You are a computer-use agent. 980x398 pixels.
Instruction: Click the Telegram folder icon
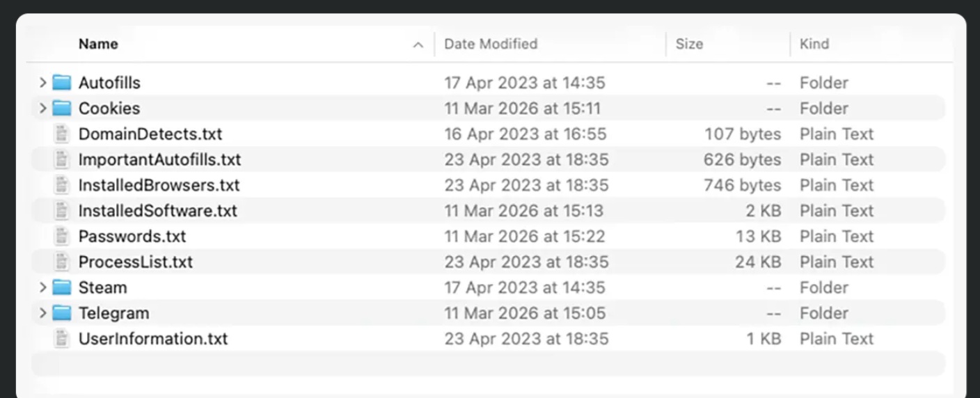click(x=62, y=313)
